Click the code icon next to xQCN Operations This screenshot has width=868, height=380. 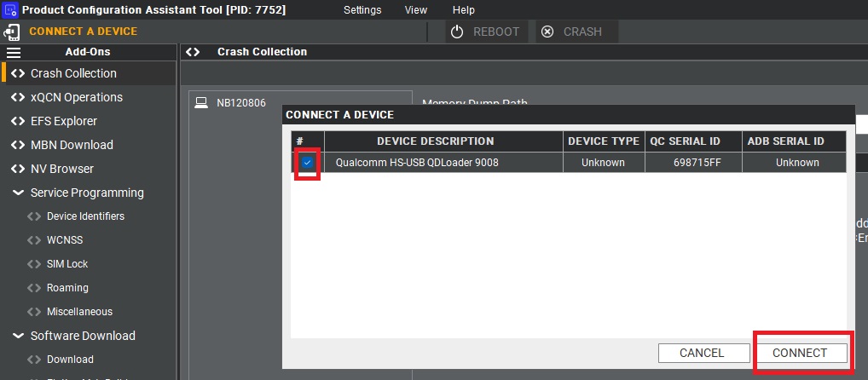[x=17, y=97]
